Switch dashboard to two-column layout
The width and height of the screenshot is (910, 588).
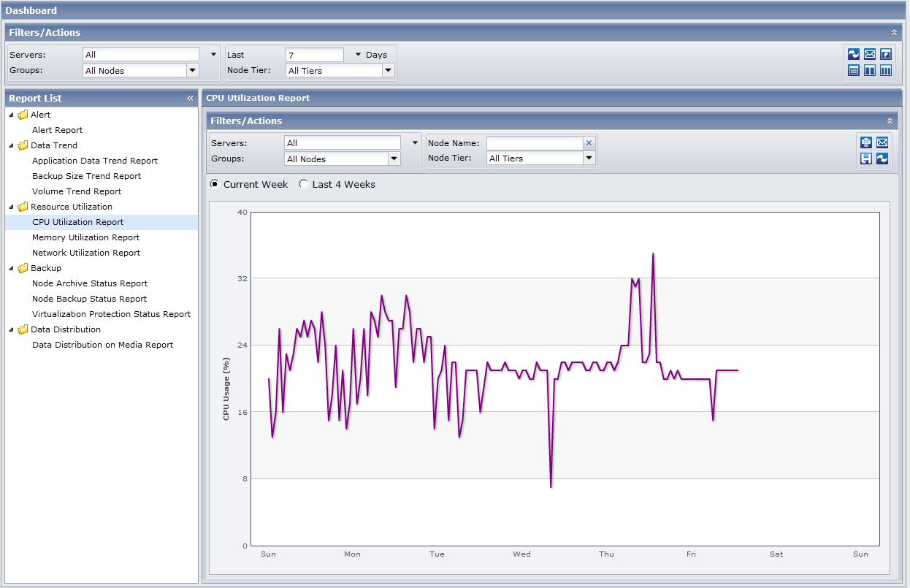tap(870, 70)
